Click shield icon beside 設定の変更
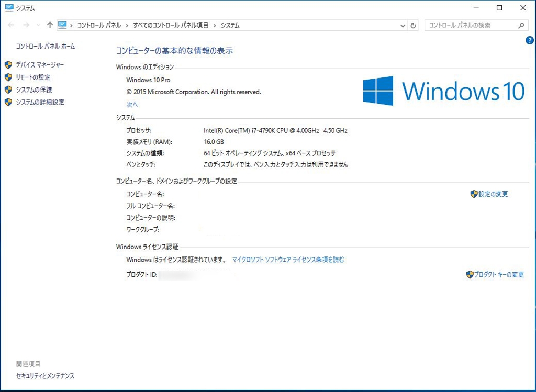 474,194
